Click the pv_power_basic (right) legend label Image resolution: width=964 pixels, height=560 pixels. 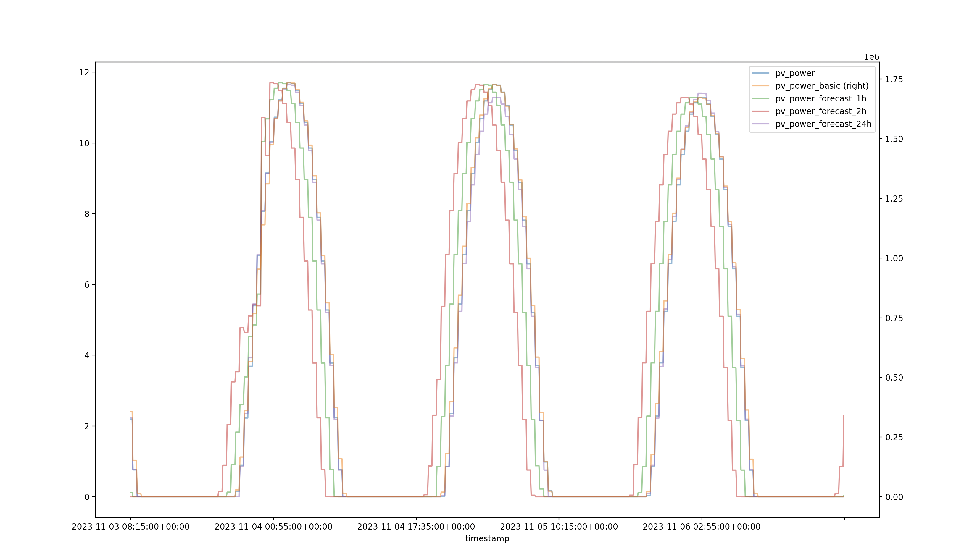[x=822, y=86]
